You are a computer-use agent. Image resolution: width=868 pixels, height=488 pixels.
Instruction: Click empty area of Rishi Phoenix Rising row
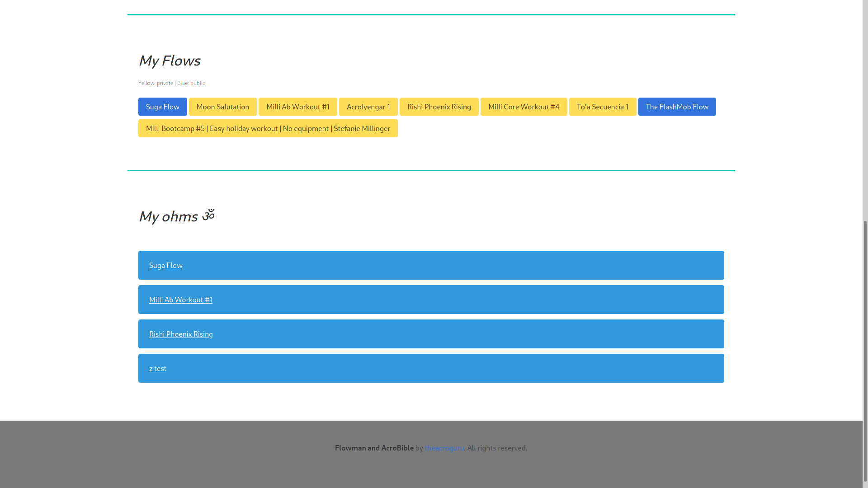tap(452, 334)
